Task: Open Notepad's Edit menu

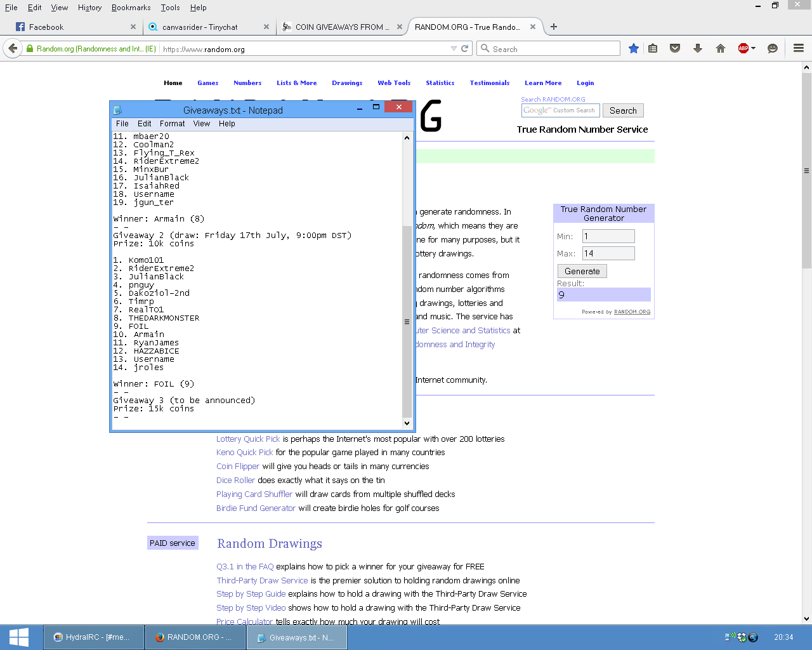Action: click(x=145, y=124)
